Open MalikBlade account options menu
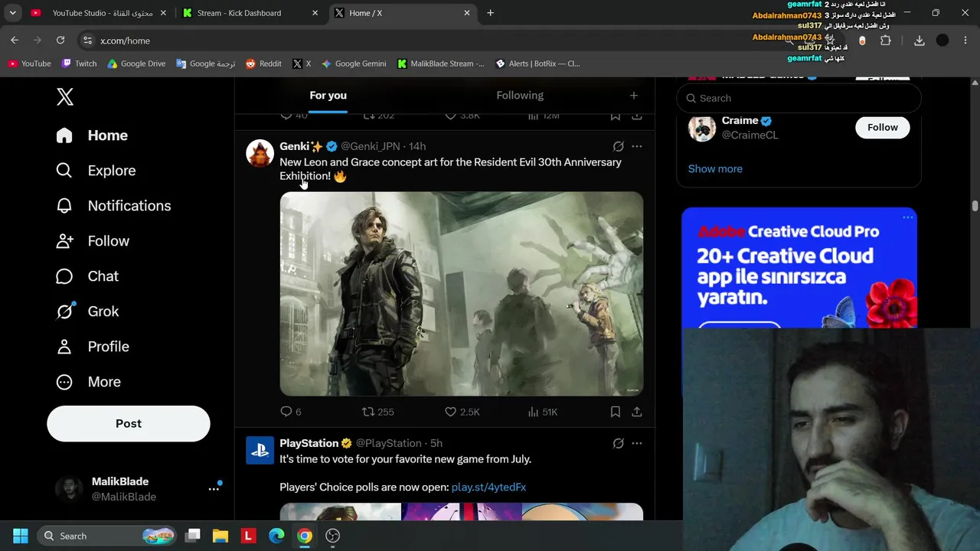Screen dimensions: 980x551 pos(214,488)
